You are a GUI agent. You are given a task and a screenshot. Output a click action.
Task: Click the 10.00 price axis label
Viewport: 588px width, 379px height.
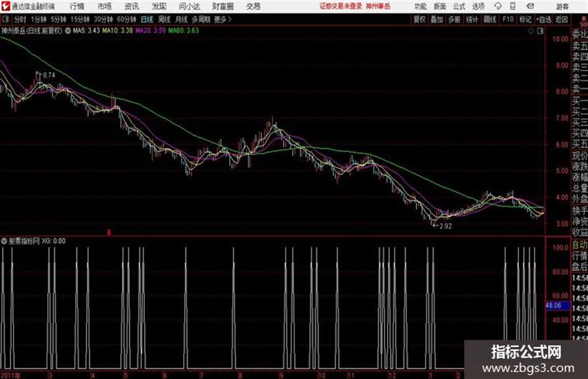click(x=560, y=39)
